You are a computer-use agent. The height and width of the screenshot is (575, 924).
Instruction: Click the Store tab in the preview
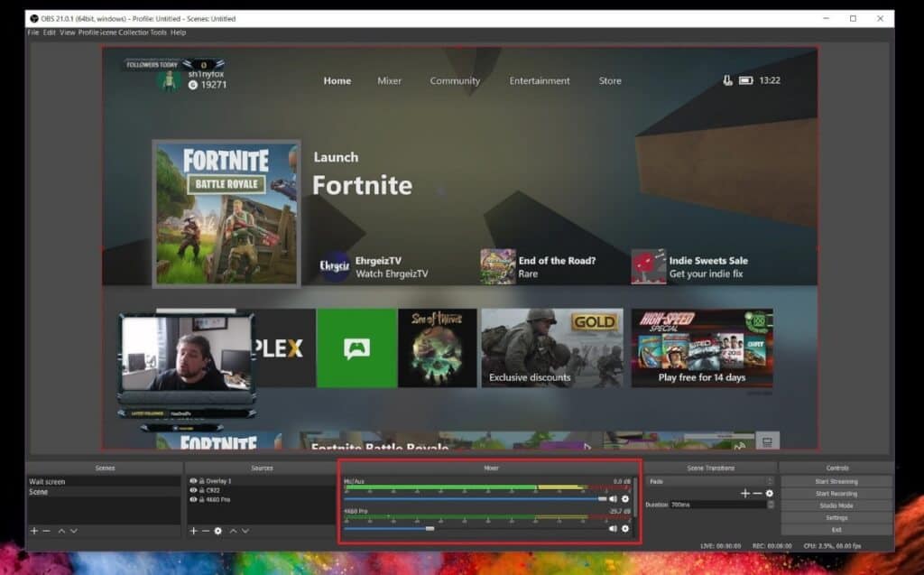(610, 81)
